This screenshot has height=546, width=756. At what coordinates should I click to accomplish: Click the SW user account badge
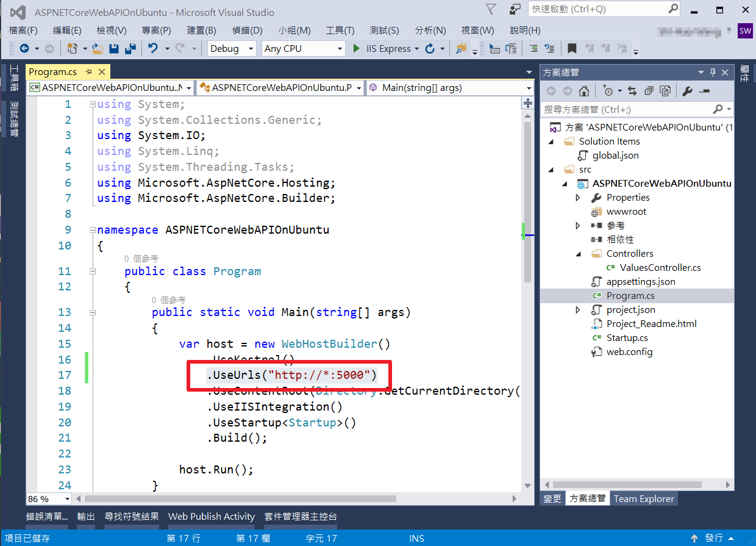pos(745,31)
